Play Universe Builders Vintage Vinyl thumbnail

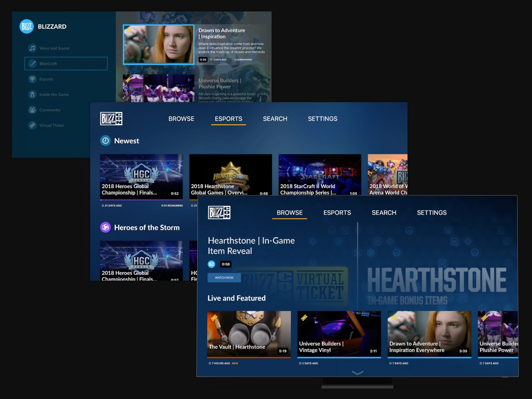click(339, 334)
